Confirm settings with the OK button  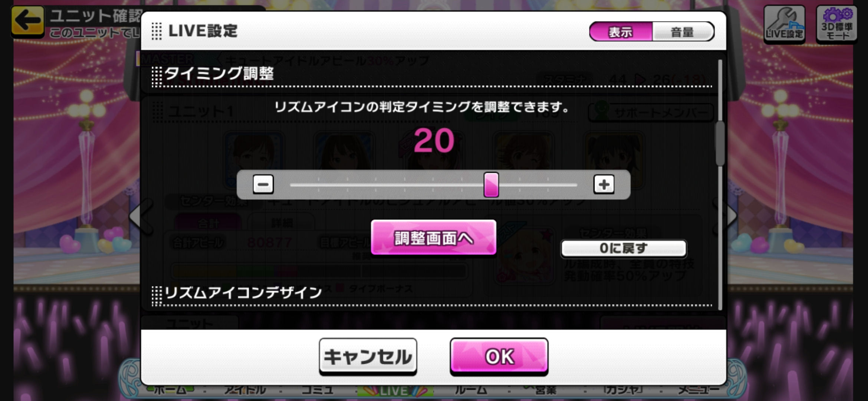[499, 356]
